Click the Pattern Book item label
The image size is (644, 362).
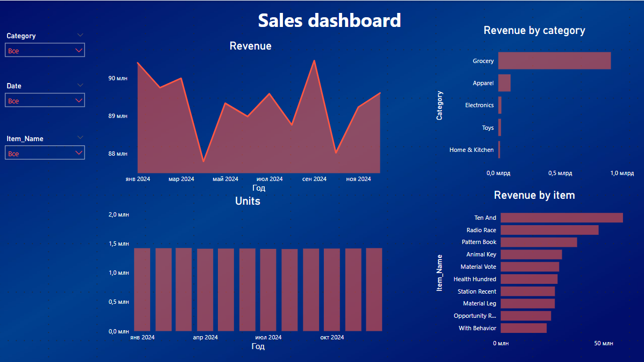(x=479, y=242)
